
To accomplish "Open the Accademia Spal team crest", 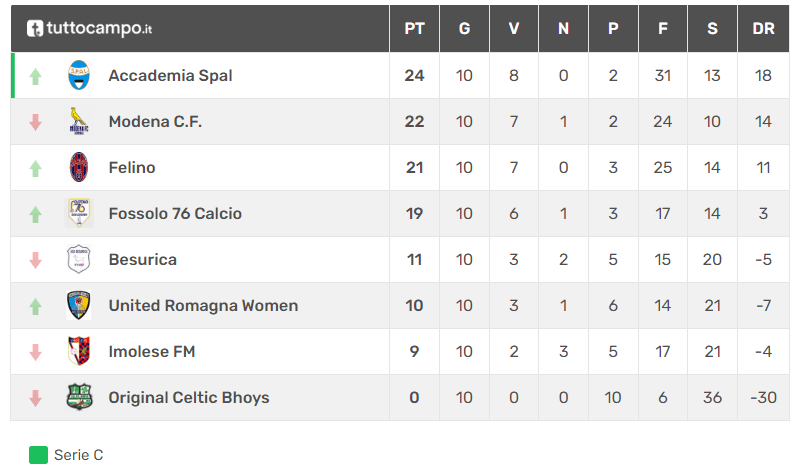I will click(79, 75).
